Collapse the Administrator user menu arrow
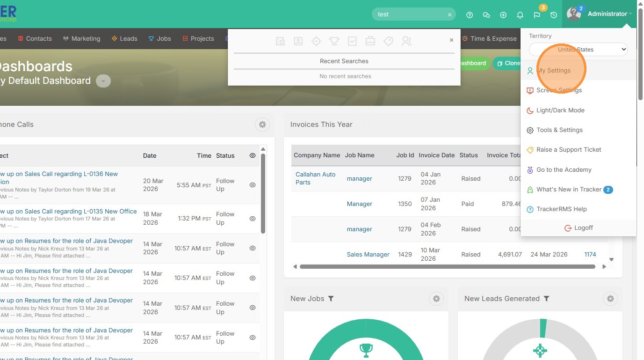This screenshot has width=644, height=360. pyautogui.click(x=630, y=14)
